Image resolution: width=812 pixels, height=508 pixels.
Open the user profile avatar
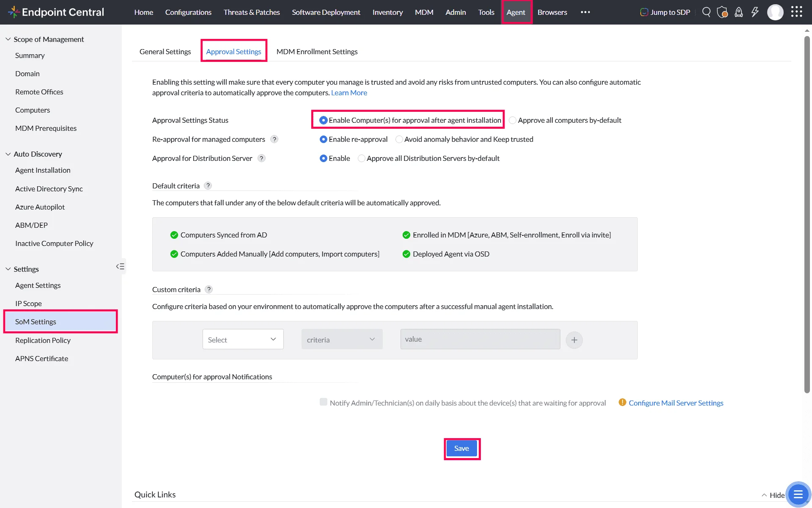(775, 12)
